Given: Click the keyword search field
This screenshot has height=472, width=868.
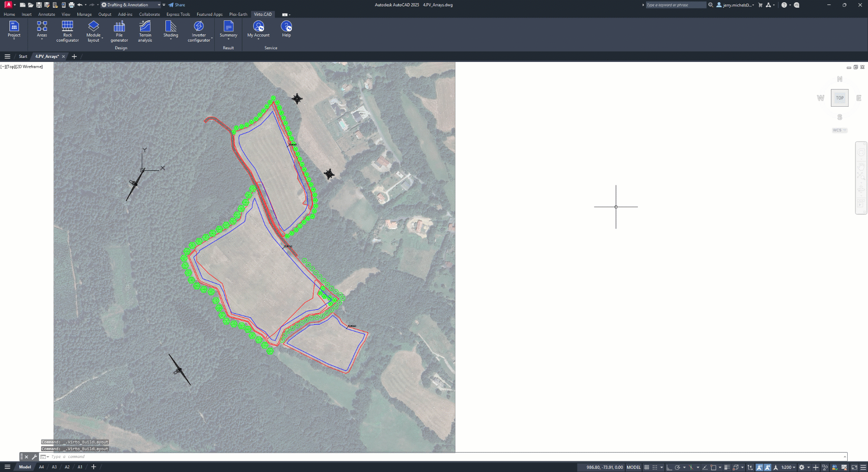Looking at the screenshot, I should point(676,5).
